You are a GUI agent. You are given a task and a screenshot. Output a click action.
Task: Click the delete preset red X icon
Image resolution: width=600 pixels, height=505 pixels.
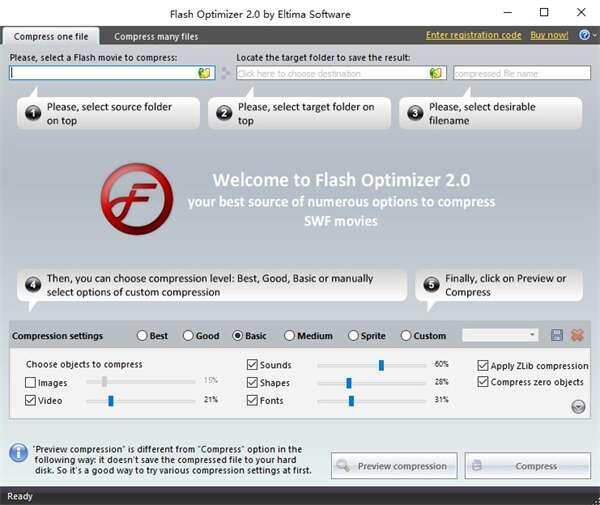(577, 335)
